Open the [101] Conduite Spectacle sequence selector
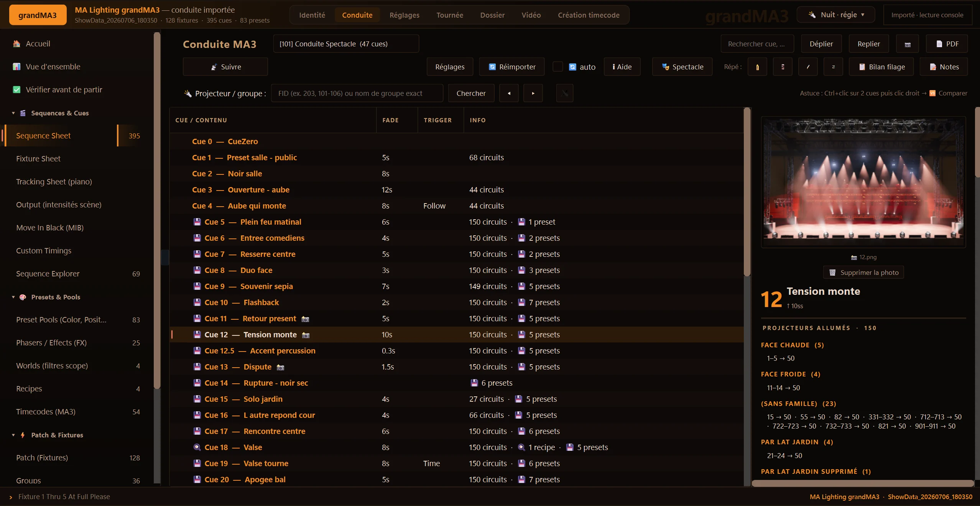The width and height of the screenshot is (980, 506). coord(346,44)
